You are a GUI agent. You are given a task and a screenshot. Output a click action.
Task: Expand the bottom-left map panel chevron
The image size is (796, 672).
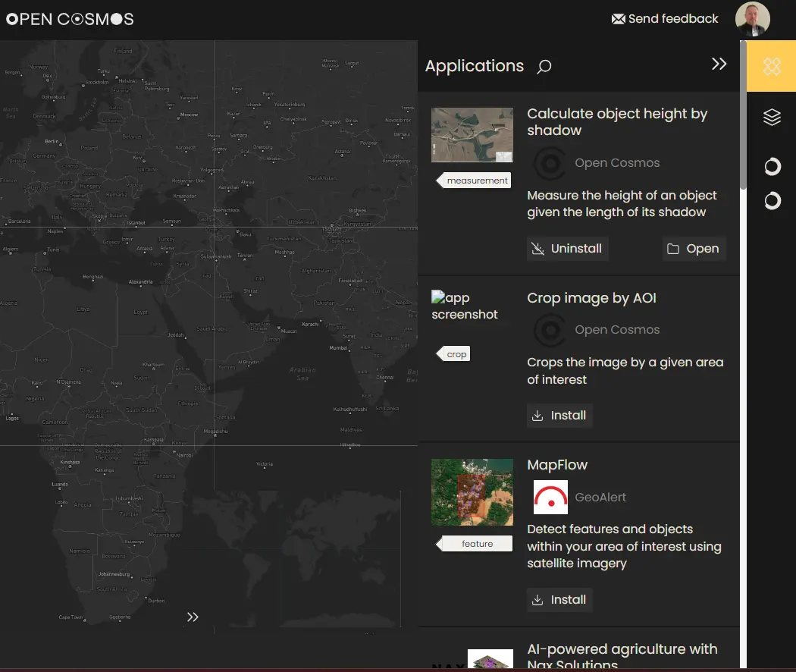[x=192, y=617]
